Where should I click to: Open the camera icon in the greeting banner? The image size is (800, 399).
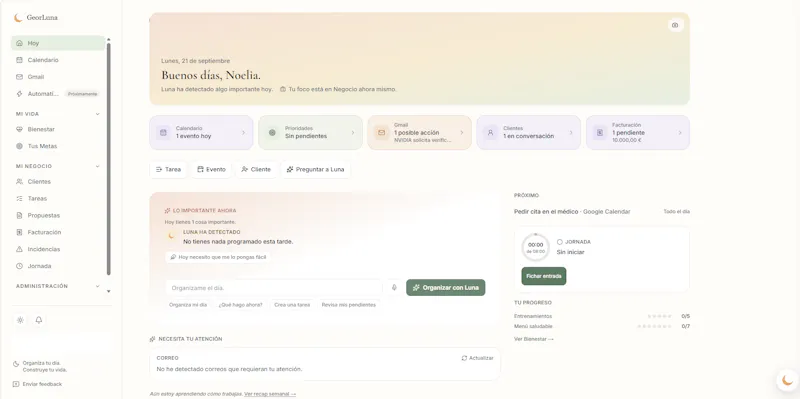click(675, 25)
